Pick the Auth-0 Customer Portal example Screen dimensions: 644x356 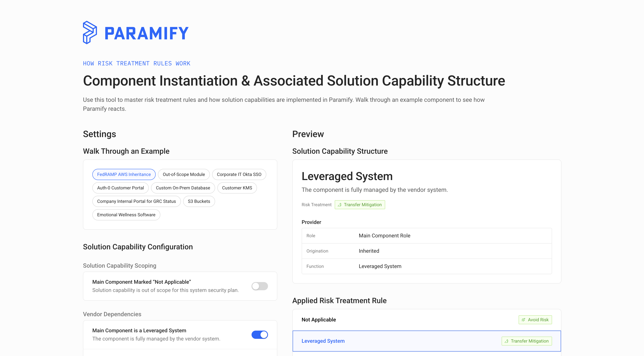[x=121, y=188]
